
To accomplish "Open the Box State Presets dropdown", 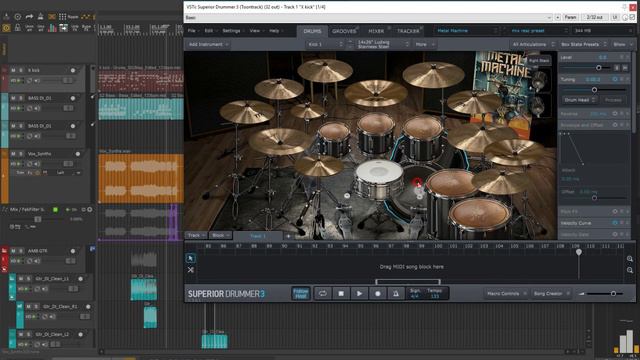I will click(583, 44).
